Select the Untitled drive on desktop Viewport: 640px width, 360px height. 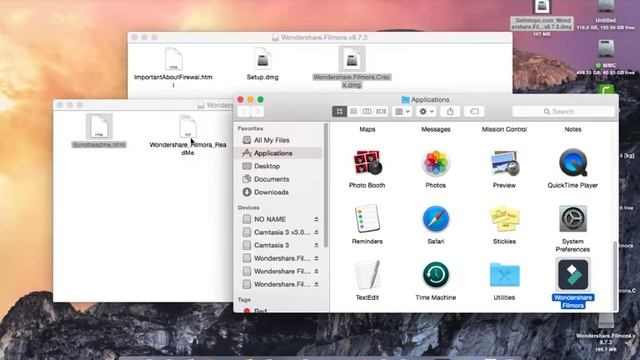tap(606, 7)
